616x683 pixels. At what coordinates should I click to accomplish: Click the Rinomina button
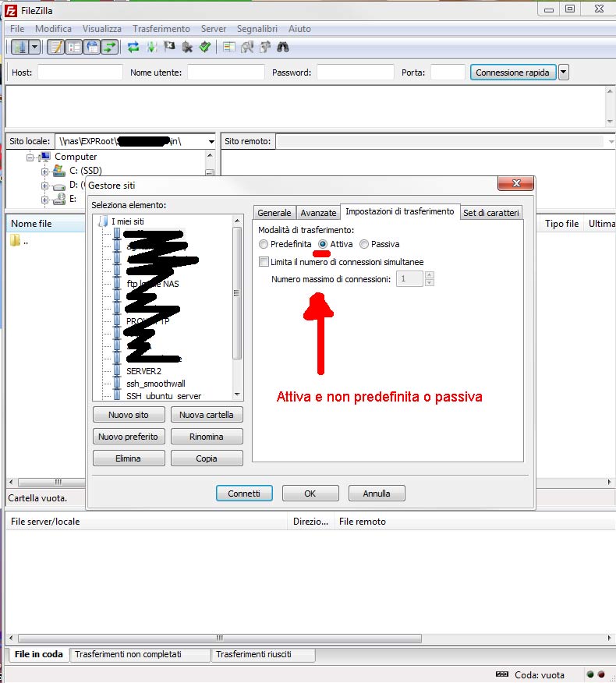207,437
